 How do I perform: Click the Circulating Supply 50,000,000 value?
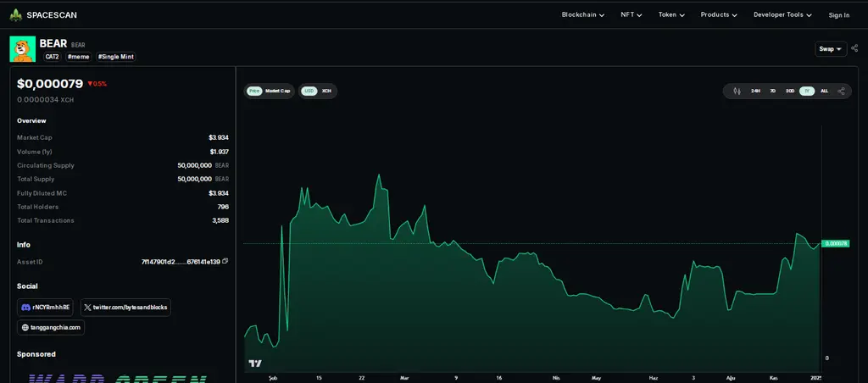tap(194, 165)
